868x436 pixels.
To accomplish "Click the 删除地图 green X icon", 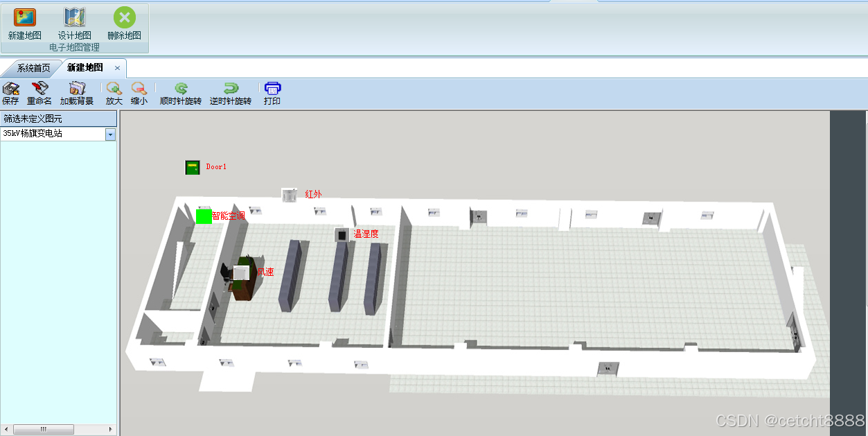I will click(124, 18).
